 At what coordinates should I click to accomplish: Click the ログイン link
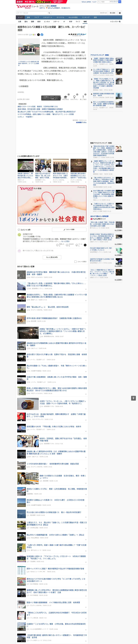point(42,8)
